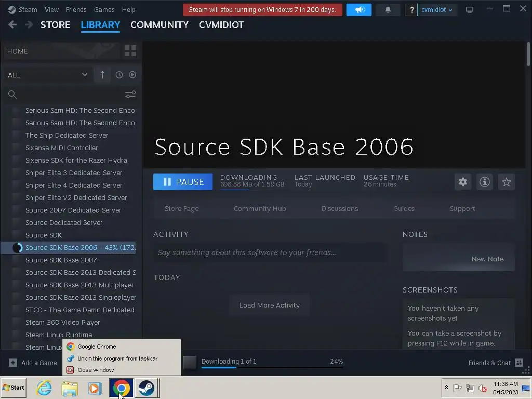Image resolution: width=532 pixels, height=399 pixels.
Task: Open Windows Media Player taskbar icon
Action: point(95,388)
